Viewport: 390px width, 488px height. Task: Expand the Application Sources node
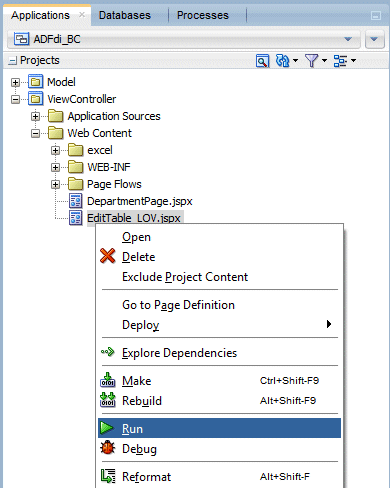pyautogui.click(x=35, y=116)
